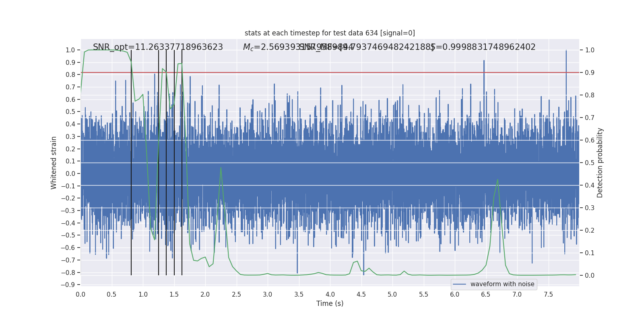644x322 pixels.
Task: Click the 4.0 tick on the Time axis
Action: tap(330, 294)
